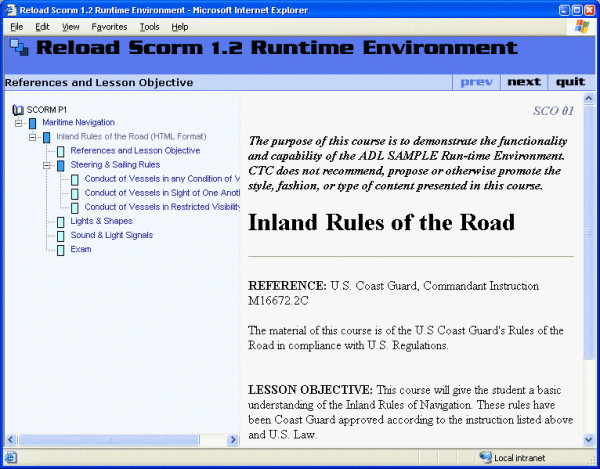The width and height of the screenshot is (600, 469).
Task: Open the Tools menu
Action: coord(149,27)
